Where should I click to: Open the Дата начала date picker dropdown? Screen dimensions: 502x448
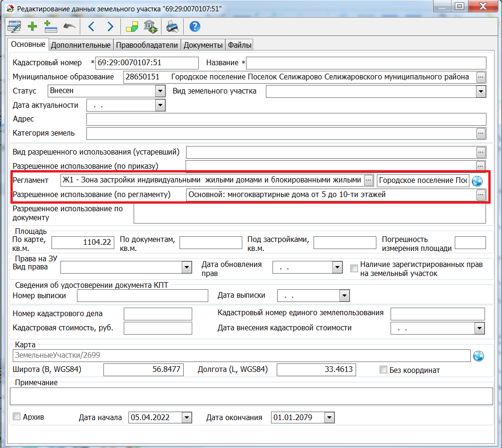click(x=187, y=418)
